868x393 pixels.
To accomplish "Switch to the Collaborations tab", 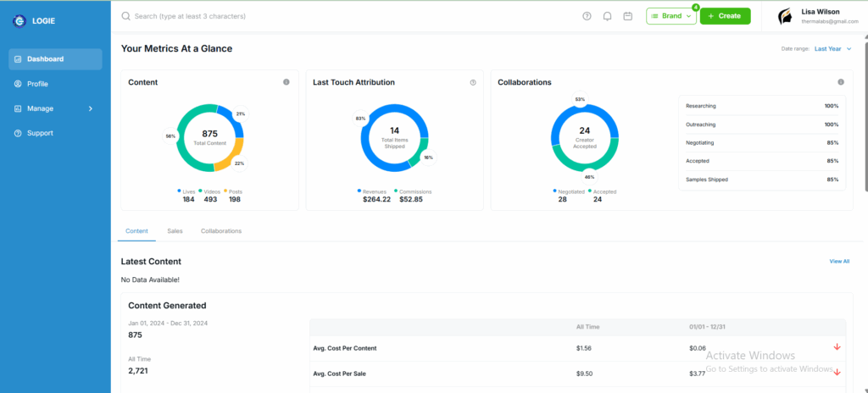I will point(220,231).
